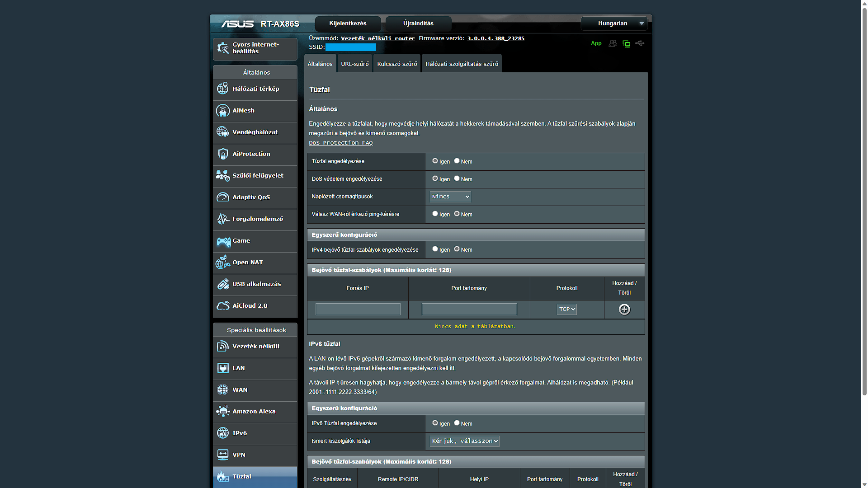Open AiProtection shield icon
This screenshot has width=868, height=488.
click(x=222, y=154)
